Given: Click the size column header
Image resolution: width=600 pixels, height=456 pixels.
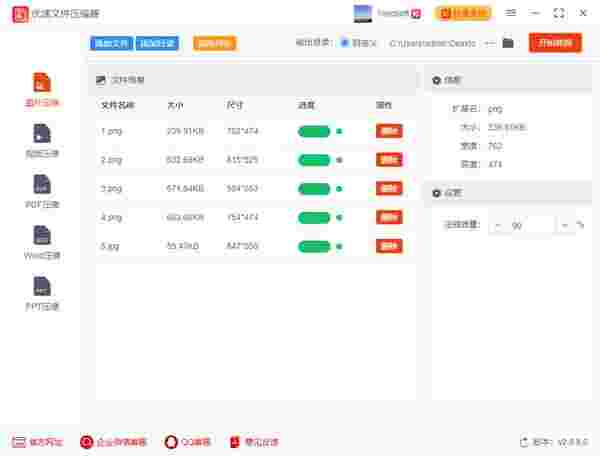Looking at the screenshot, I should [x=175, y=105].
